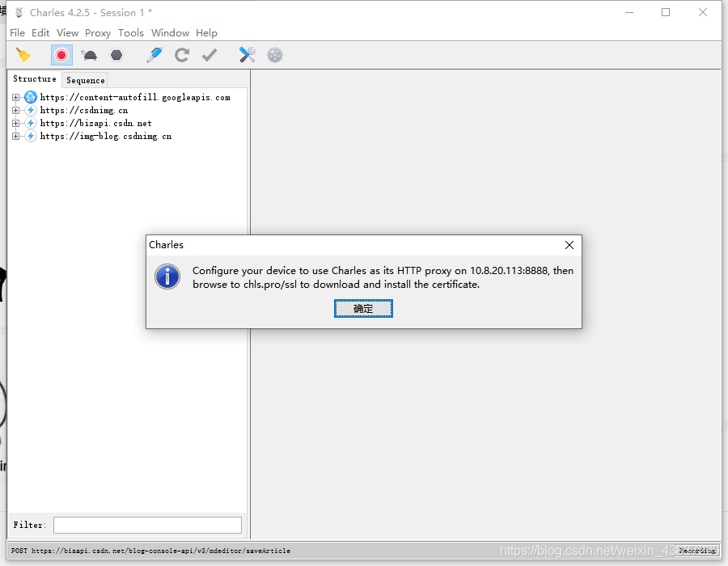Open the Tools menu

131,33
